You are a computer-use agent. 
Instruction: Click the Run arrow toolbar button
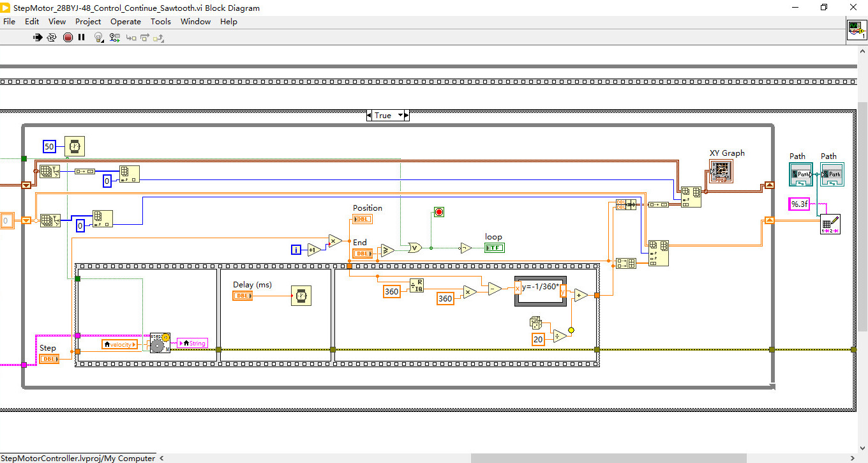38,37
